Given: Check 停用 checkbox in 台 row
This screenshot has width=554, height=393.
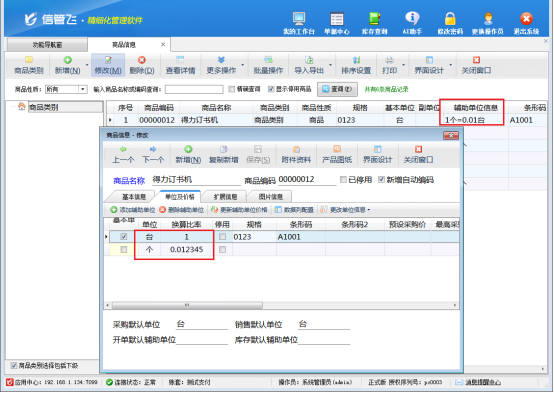Looking at the screenshot, I should 222,237.
